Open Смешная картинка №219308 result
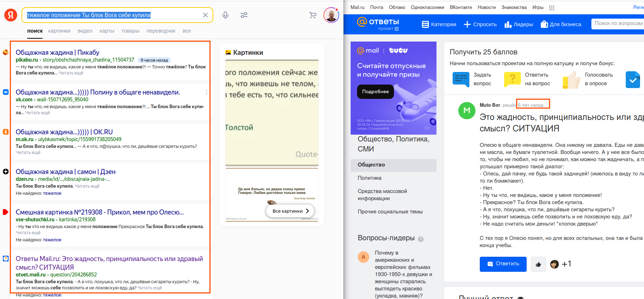The width and height of the screenshot is (644, 299). (100, 212)
